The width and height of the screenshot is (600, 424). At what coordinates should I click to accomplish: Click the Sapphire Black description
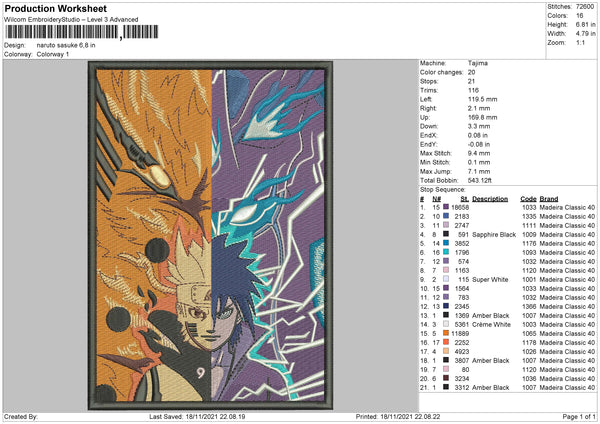pyautogui.click(x=494, y=235)
